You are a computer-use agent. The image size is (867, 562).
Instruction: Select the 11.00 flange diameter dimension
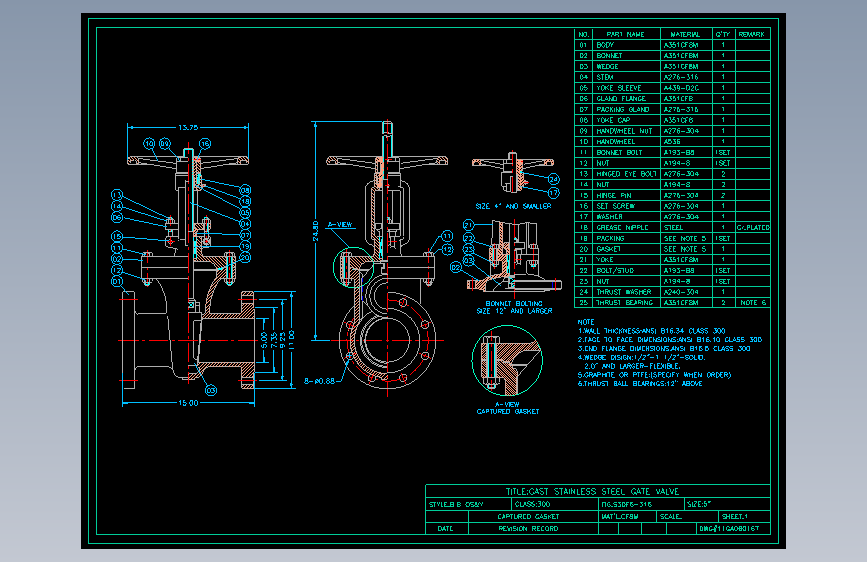(x=291, y=339)
